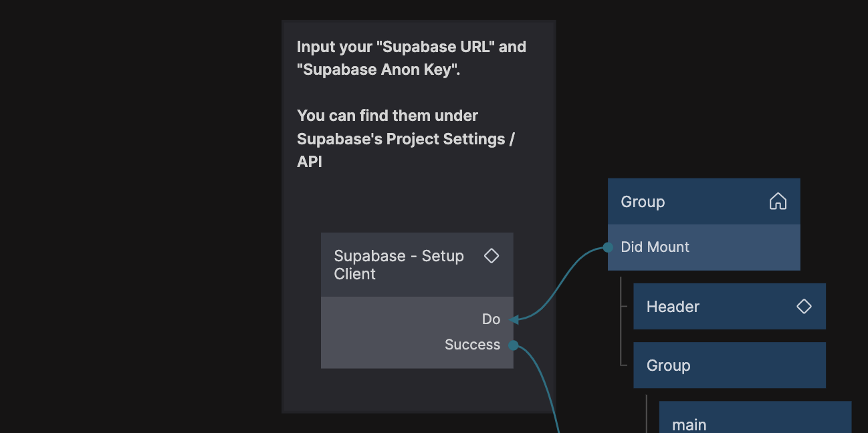Click the Did Mount output port dot

tap(608, 247)
